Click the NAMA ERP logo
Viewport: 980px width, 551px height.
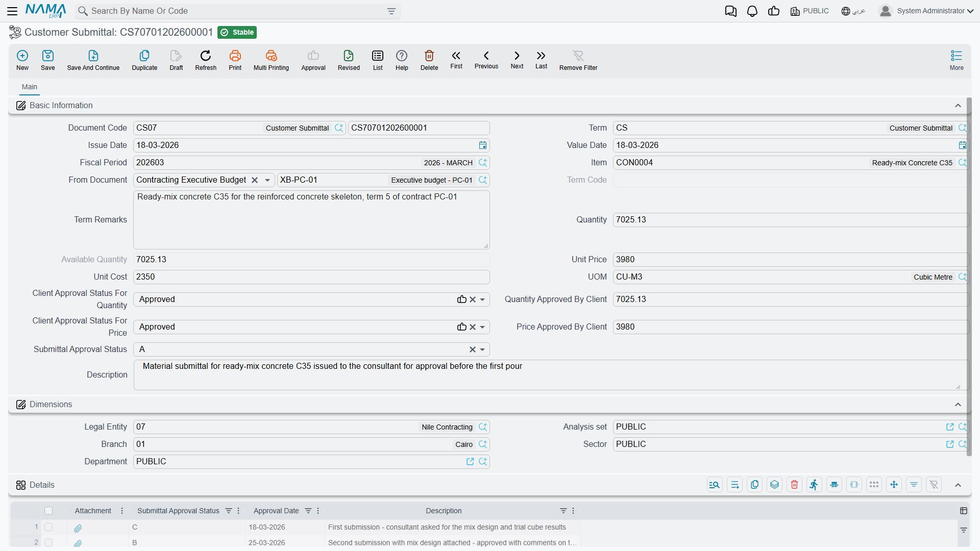coord(46,11)
